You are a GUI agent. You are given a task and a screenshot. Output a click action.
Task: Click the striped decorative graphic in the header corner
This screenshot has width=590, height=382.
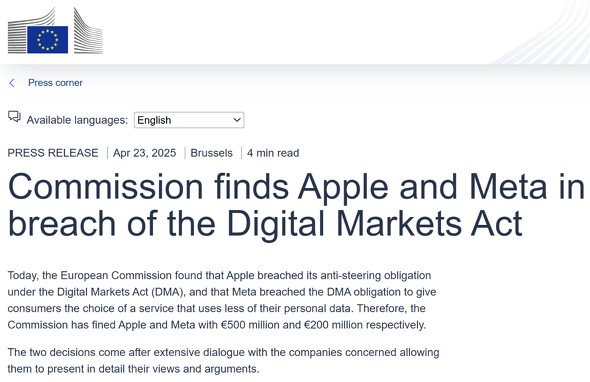tap(542, 32)
